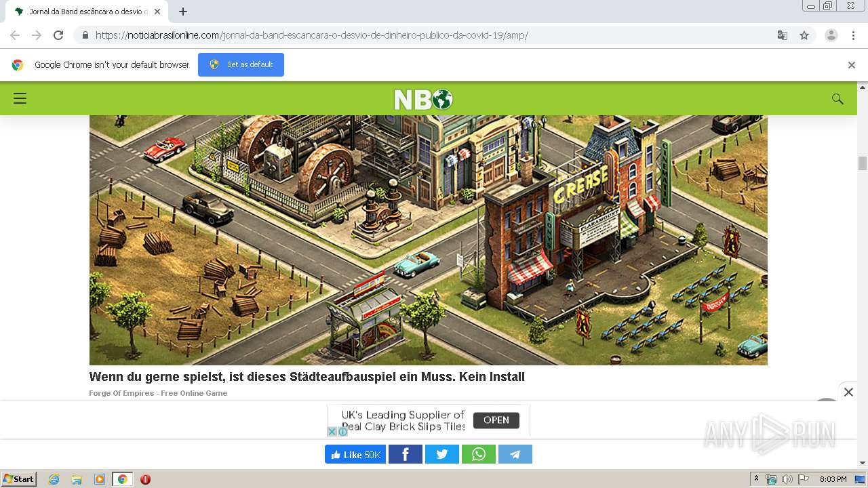868x488 pixels.
Task: Open the site search magnifier
Action: [x=837, y=99]
